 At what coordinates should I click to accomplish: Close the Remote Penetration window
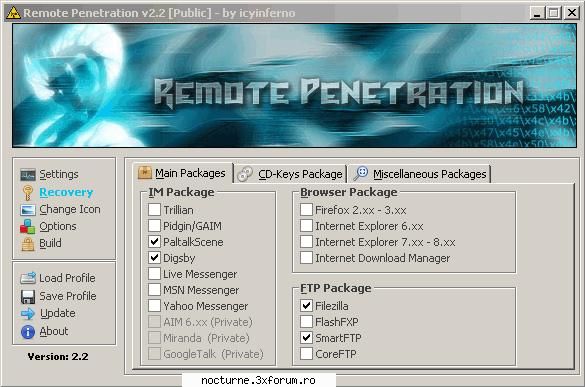572,13
